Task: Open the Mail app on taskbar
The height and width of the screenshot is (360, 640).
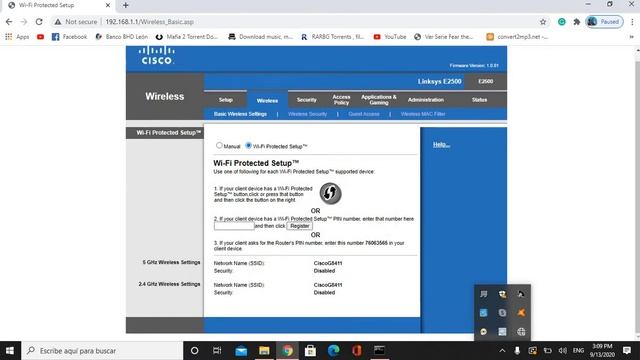Action: pyautogui.click(x=241, y=351)
